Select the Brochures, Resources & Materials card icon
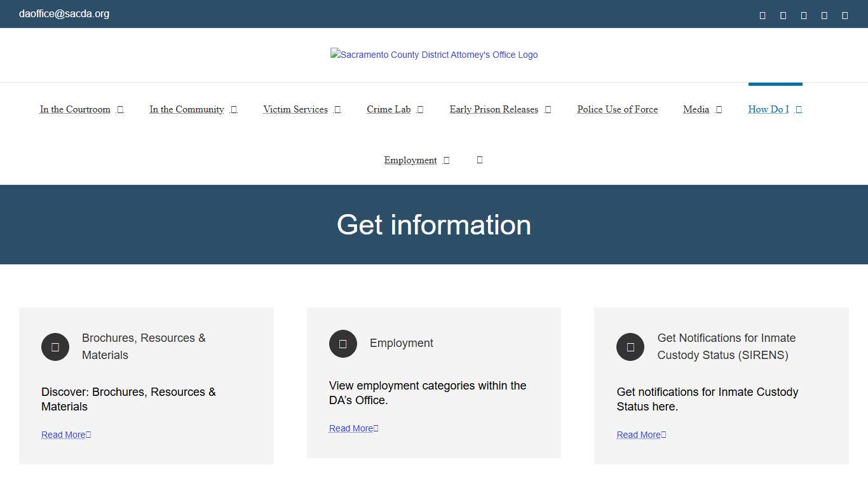 [55, 347]
